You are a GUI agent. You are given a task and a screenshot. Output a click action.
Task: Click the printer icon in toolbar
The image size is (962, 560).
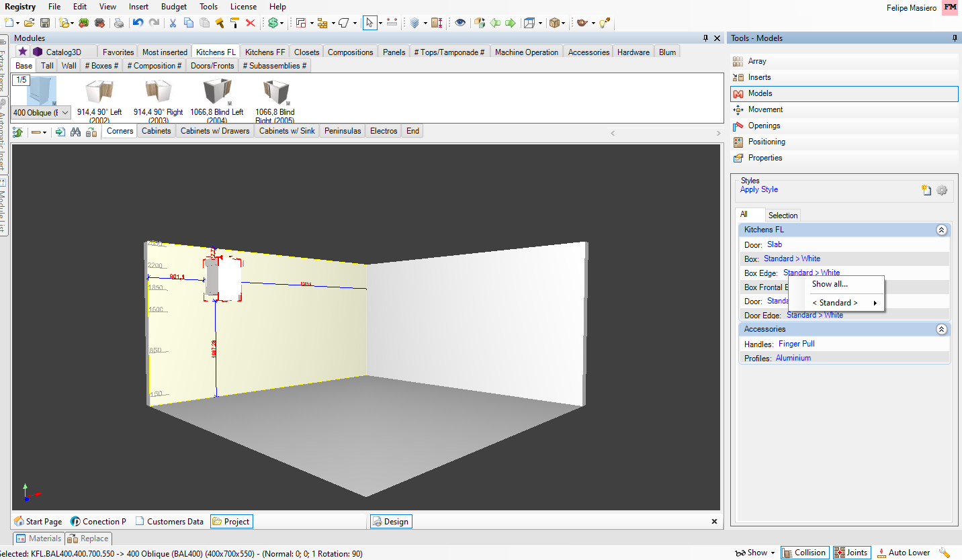pyautogui.click(x=119, y=23)
